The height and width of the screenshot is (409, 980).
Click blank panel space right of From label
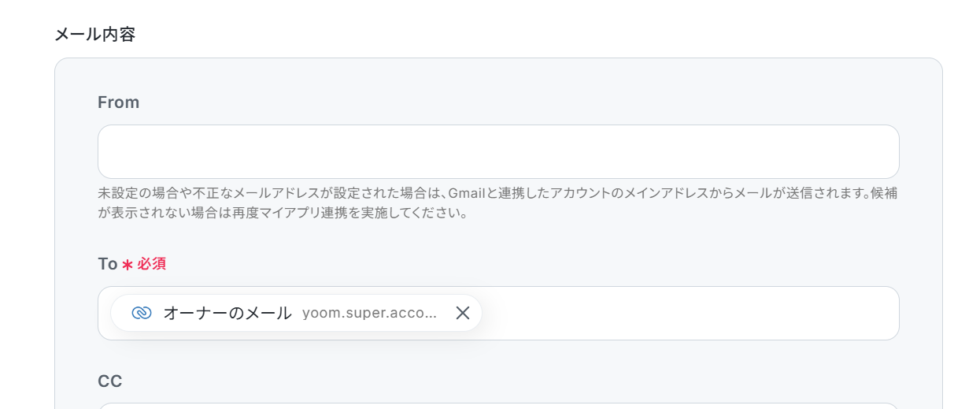click(520, 102)
